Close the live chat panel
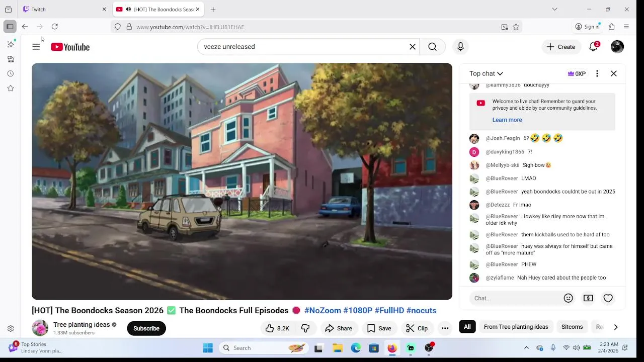644x362 pixels. click(x=614, y=73)
